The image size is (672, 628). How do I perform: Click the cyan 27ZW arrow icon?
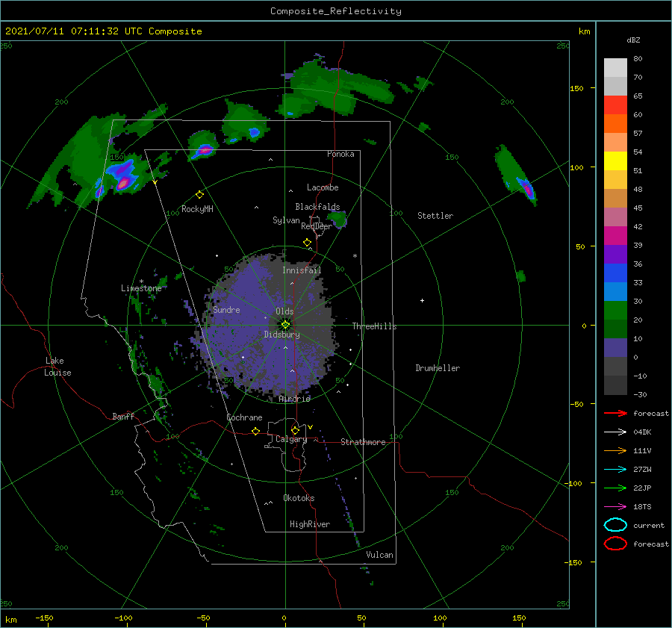coord(615,470)
